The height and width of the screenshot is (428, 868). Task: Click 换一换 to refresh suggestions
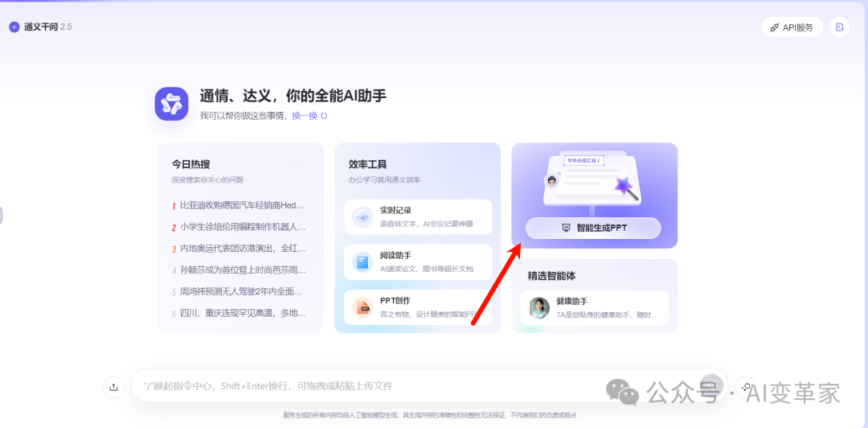click(305, 116)
